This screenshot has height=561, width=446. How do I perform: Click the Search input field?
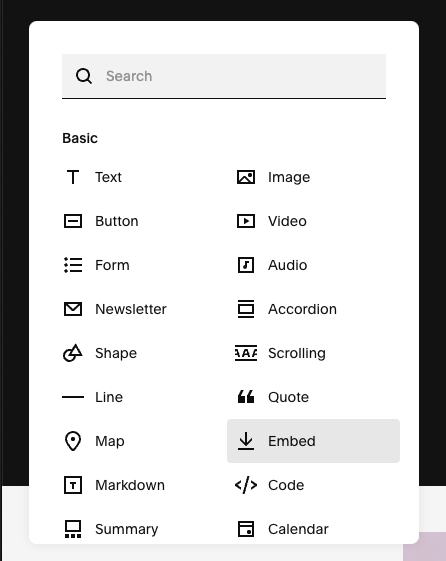point(224,76)
